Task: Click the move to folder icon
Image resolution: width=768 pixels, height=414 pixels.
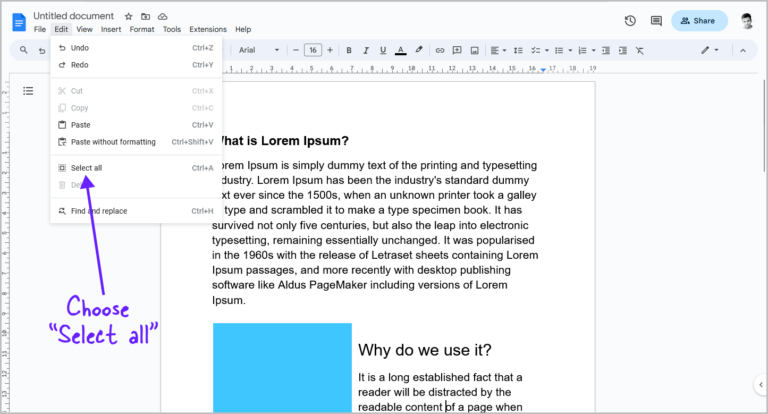Action: click(145, 17)
